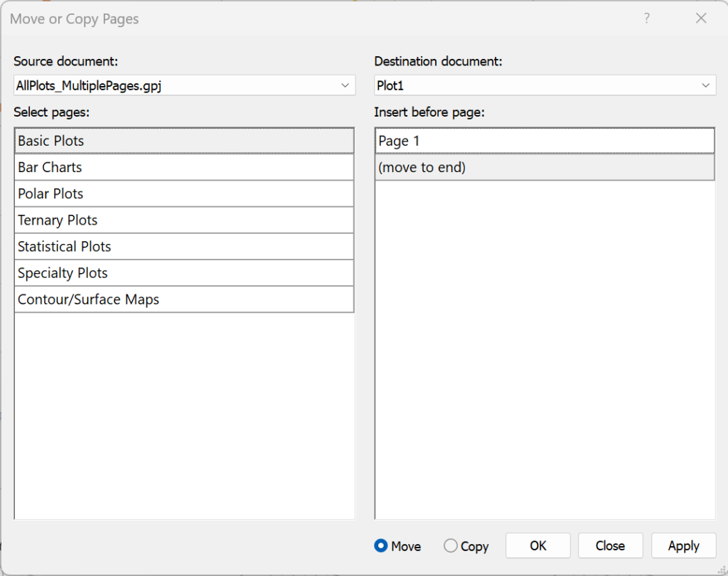Select (move to end) option
The height and width of the screenshot is (576, 728).
click(x=544, y=168)
